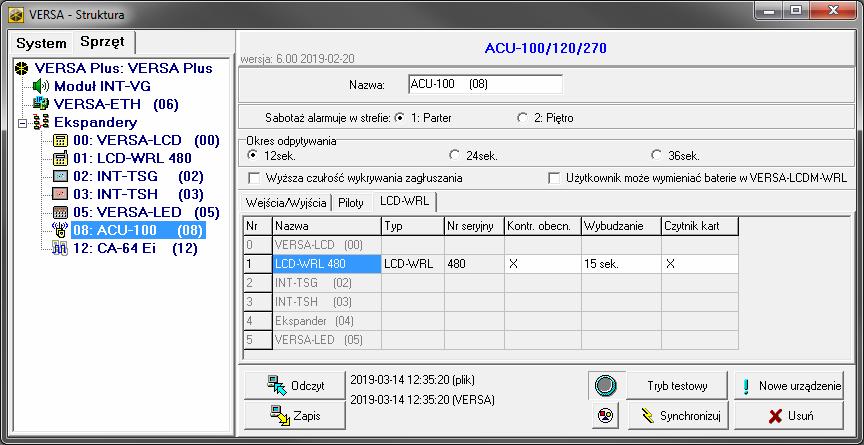The image size is (864, 445).
Task: Click the round indicator button beside Tryb testowy
Action: point(605,386)
